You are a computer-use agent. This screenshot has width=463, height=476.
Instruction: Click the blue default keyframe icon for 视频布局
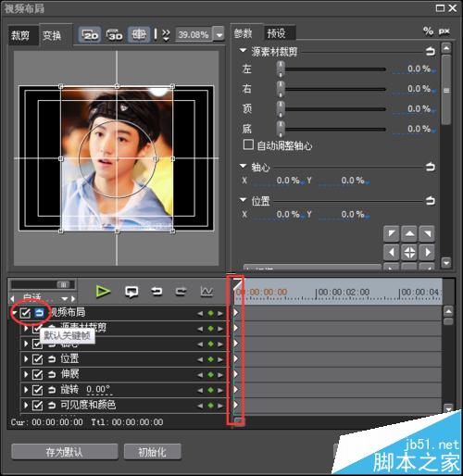coord(39,313)
